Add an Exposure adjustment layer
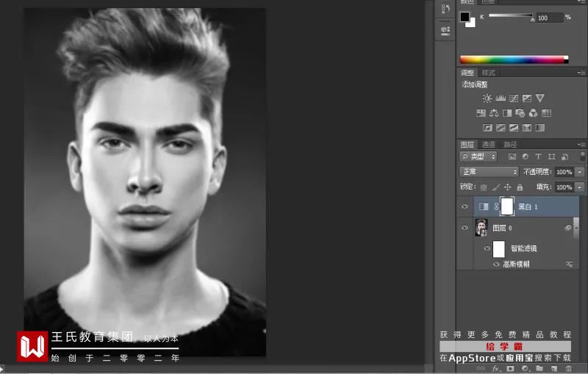588x374 pixels. pyautogui.click(x=527, y=98)
